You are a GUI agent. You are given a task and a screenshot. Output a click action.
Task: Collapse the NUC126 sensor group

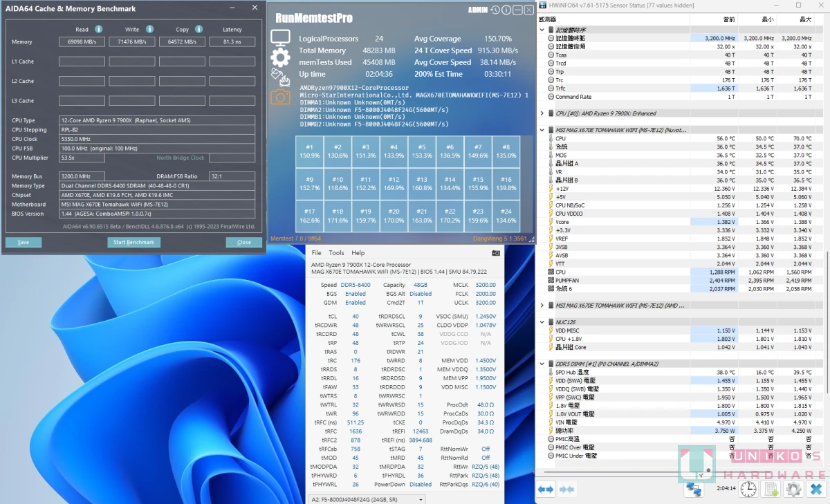[542, 322]
